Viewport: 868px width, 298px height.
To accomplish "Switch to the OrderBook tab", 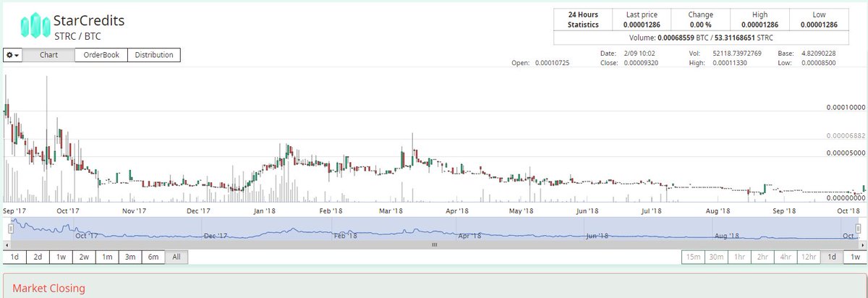I will click(101, 55).
